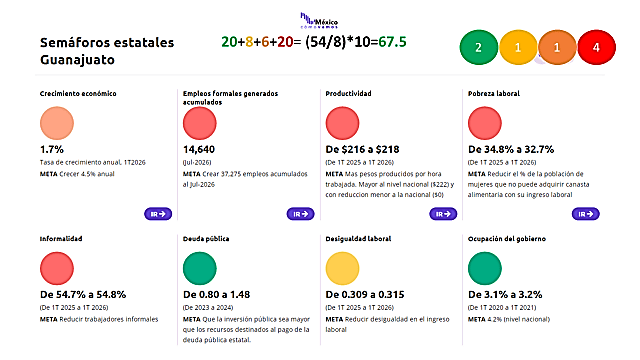Screen dimensions: 640x360
Task: Click the red Informalidad indicator light
Action: [x=57, y=269]
